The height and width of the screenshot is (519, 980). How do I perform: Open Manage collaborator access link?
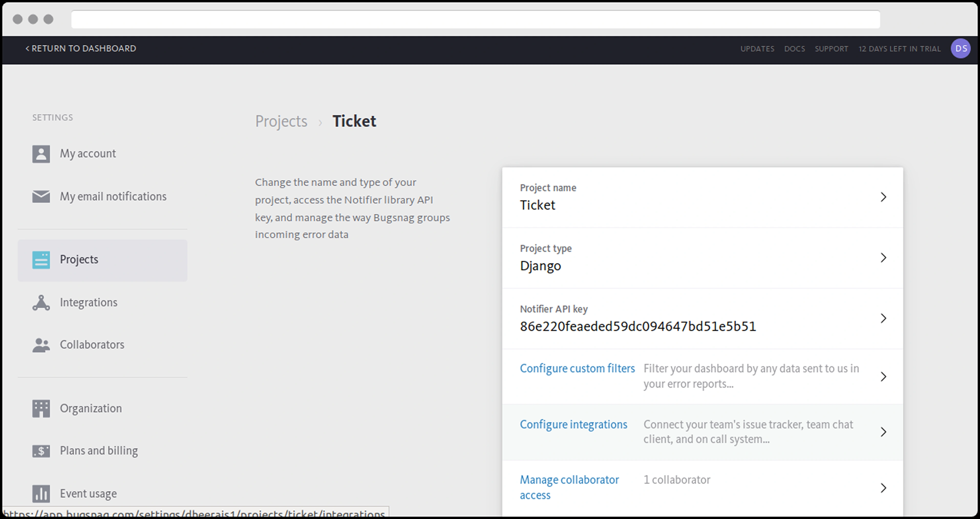[569, 480]
